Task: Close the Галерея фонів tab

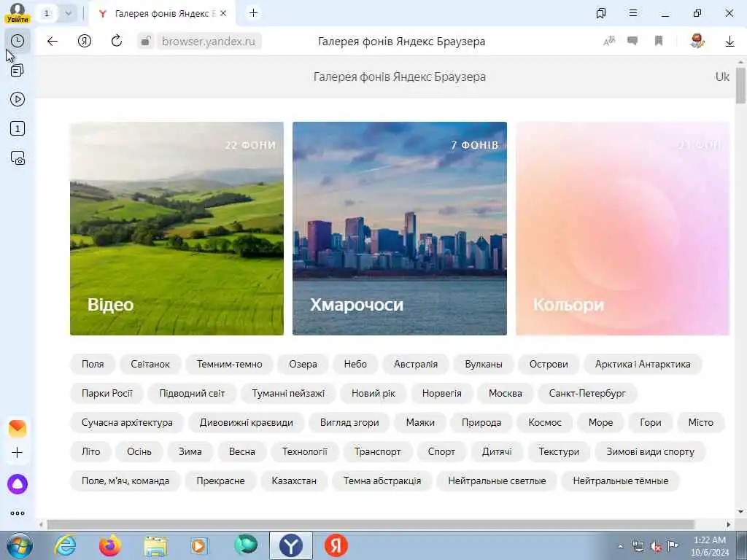Action: (x=223, y=13)
